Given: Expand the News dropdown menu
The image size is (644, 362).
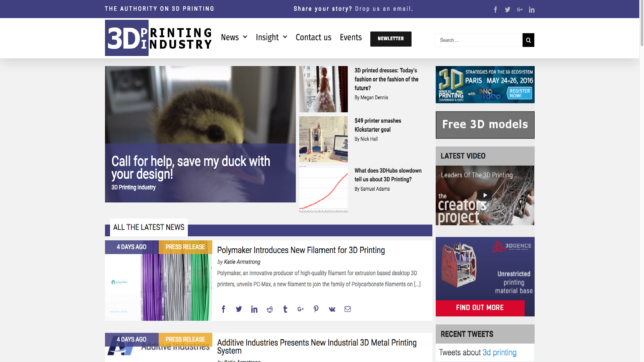Looking at the screenshot, I should tap(234, 37).
